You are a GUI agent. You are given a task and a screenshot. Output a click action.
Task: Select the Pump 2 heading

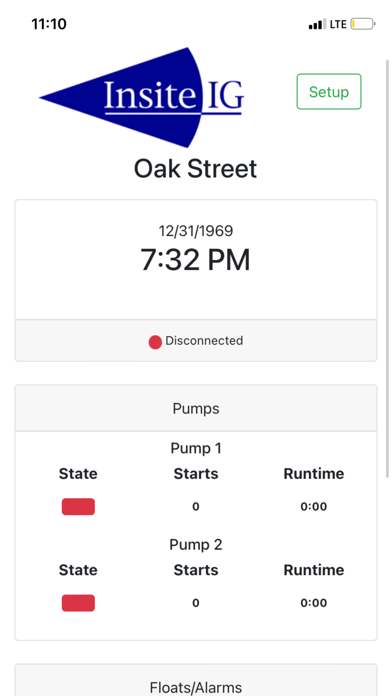tap(196, 545)
